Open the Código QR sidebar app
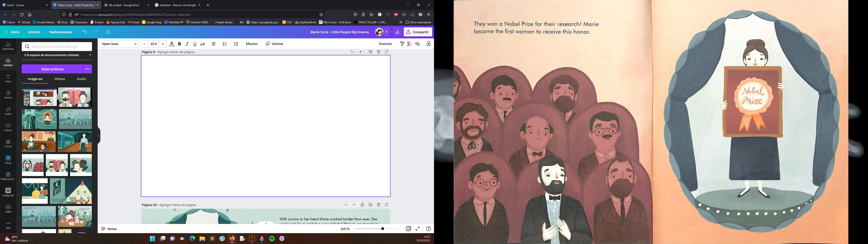The height and width of the screenshot is (244, 868). (8, 192)
